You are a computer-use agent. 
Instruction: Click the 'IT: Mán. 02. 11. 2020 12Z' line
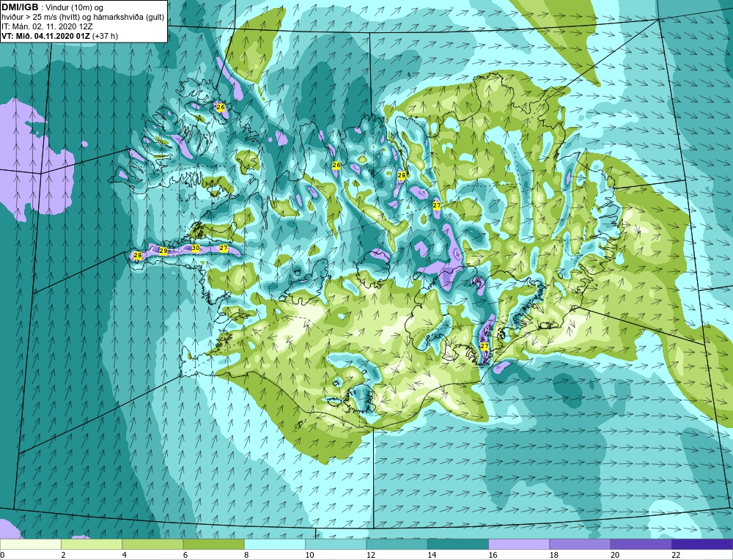[x=47, y=26]
